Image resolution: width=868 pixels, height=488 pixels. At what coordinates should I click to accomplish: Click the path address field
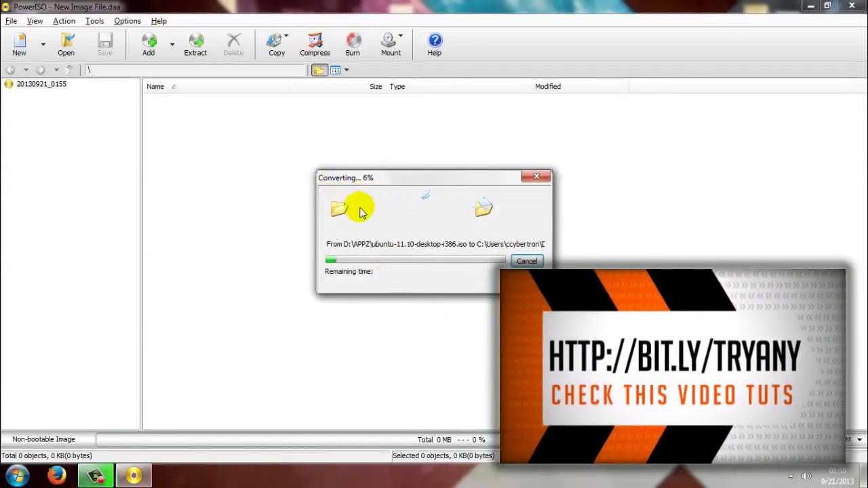[x=195, y=70]
